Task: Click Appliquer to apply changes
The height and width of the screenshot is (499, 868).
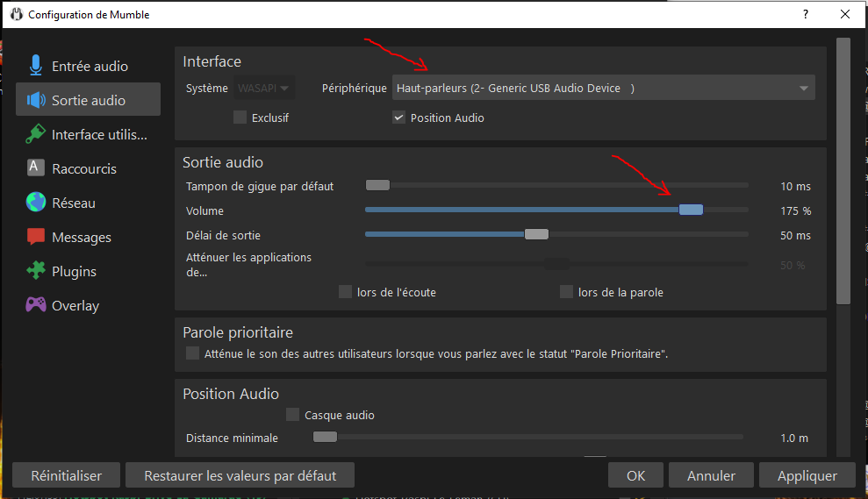Action: pyautogui.click(x=807, y=476)
